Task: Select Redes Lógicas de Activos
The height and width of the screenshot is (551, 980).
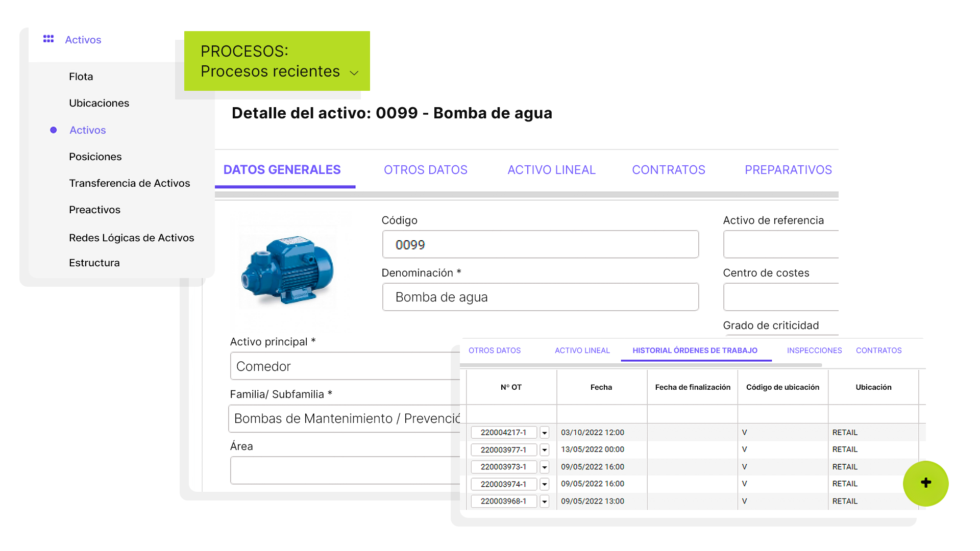Action: click(132, 237)
